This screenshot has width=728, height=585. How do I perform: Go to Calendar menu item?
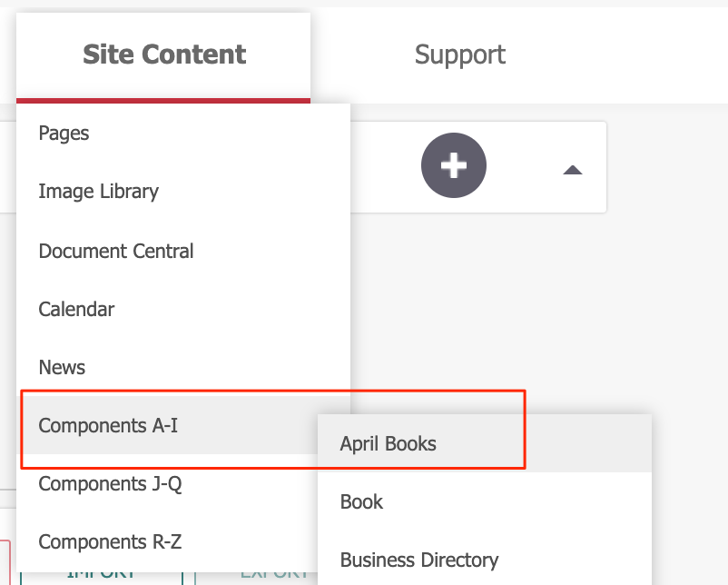coord(76,309)
